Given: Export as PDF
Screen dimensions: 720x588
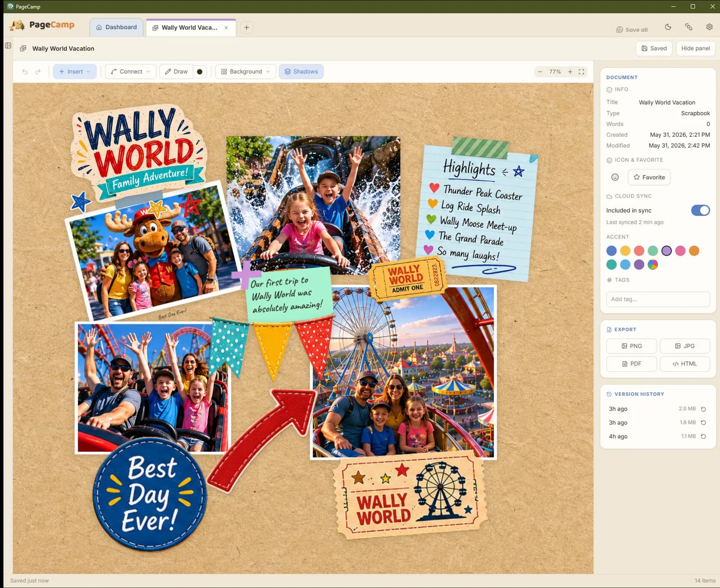Looking at the screenshot, I should click(631, 364).
